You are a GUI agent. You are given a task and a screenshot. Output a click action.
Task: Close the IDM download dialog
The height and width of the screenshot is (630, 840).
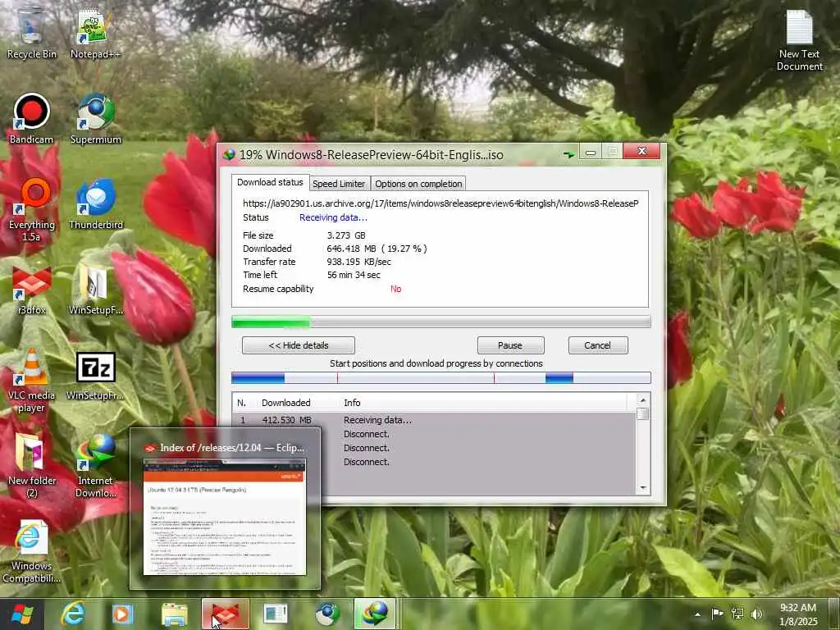pos(641,152)
